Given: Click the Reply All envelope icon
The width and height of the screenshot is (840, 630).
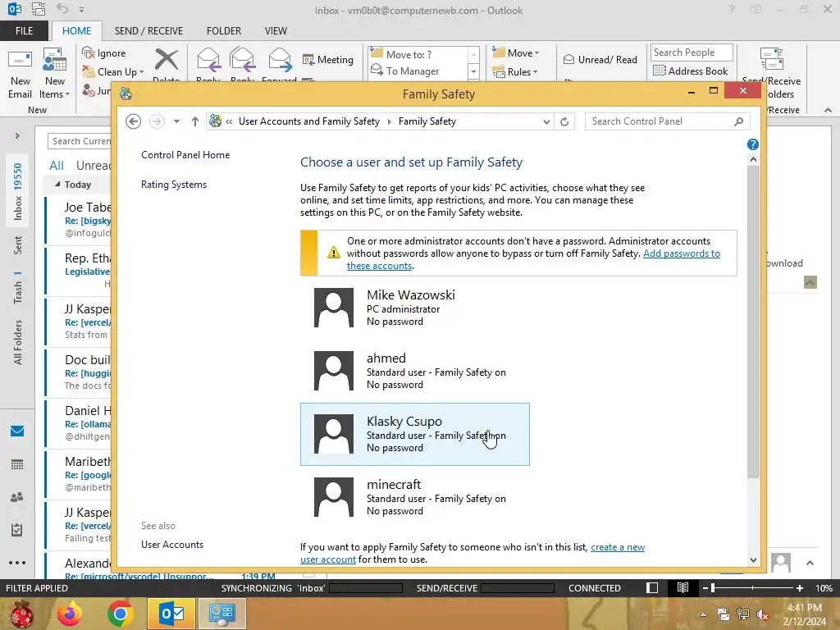Looking at the screenshot, I should 242,60.
